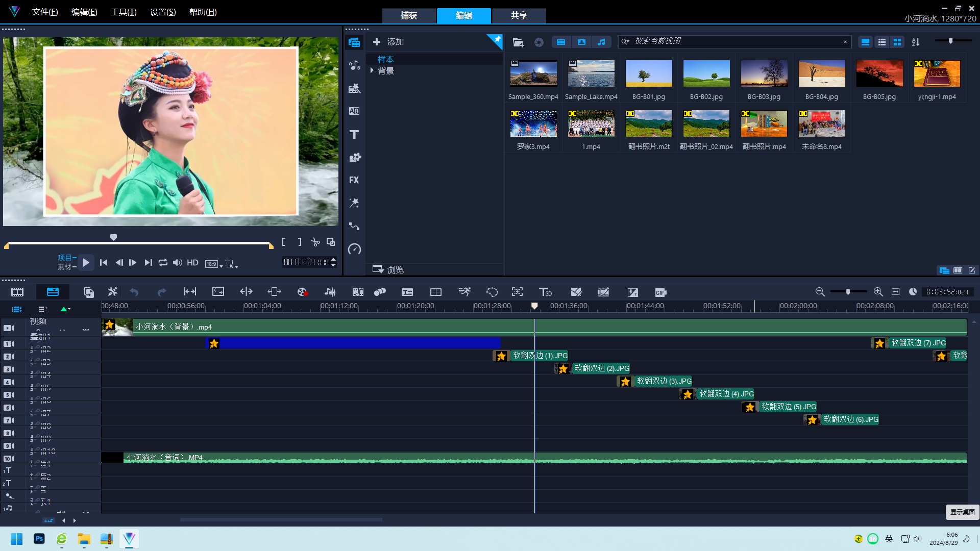The width and height of the screenshot is (980, 551).
Task: Open the Template library icon
Action: 354,88
